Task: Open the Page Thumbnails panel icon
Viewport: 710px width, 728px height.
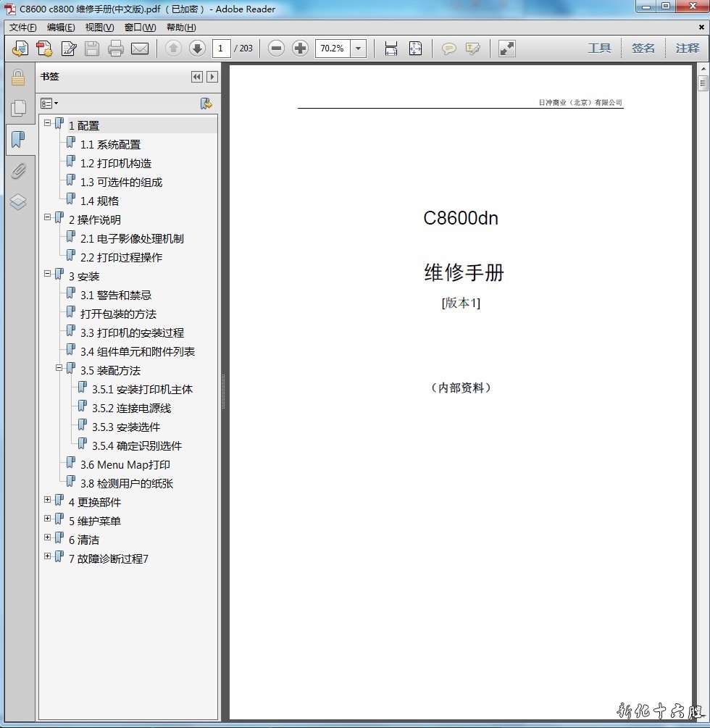Action: click(18, 109)
